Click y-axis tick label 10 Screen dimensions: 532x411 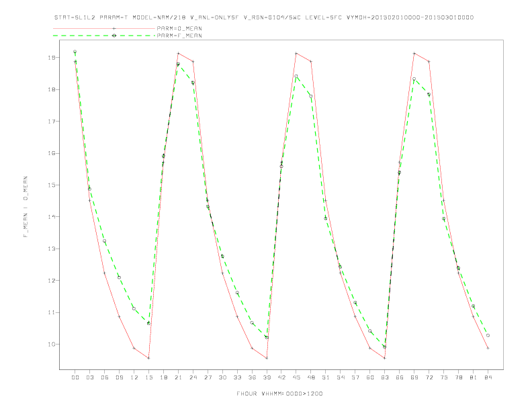52,345
